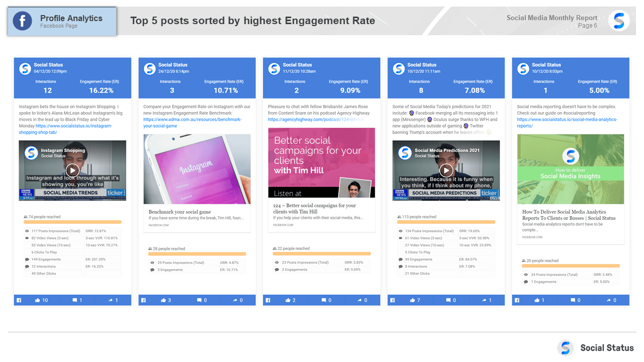Click the 82 Video Views (3-sec) row
The height and width of the screenshot is (362, 644).
tap(73, 238)
